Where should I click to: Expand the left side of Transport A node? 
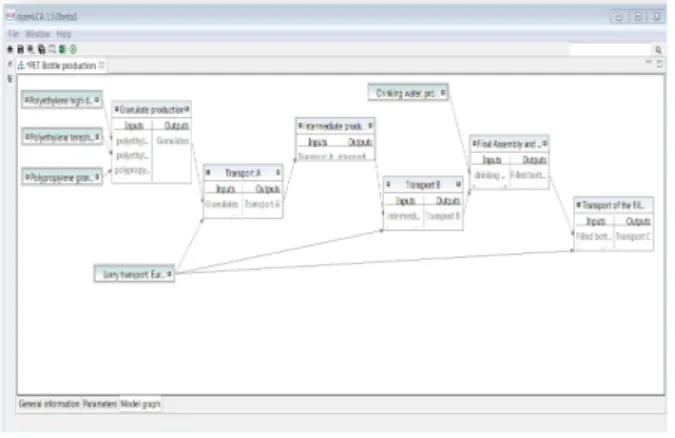click(208, 173)
